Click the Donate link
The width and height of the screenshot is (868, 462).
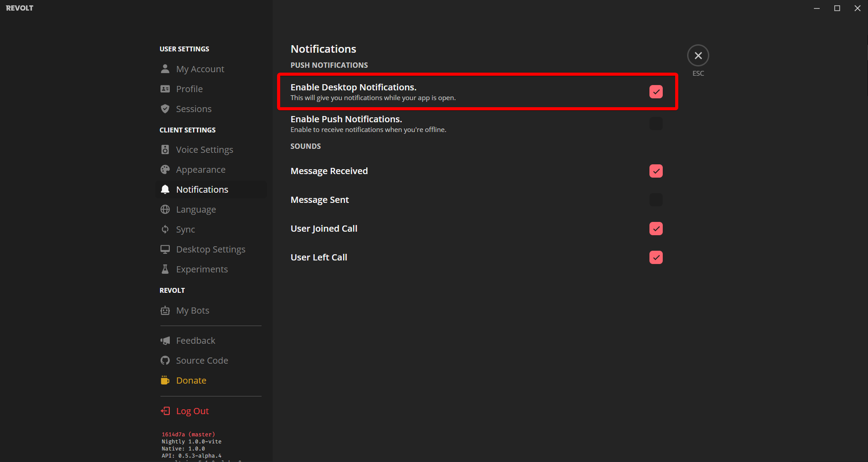(211, 380)
